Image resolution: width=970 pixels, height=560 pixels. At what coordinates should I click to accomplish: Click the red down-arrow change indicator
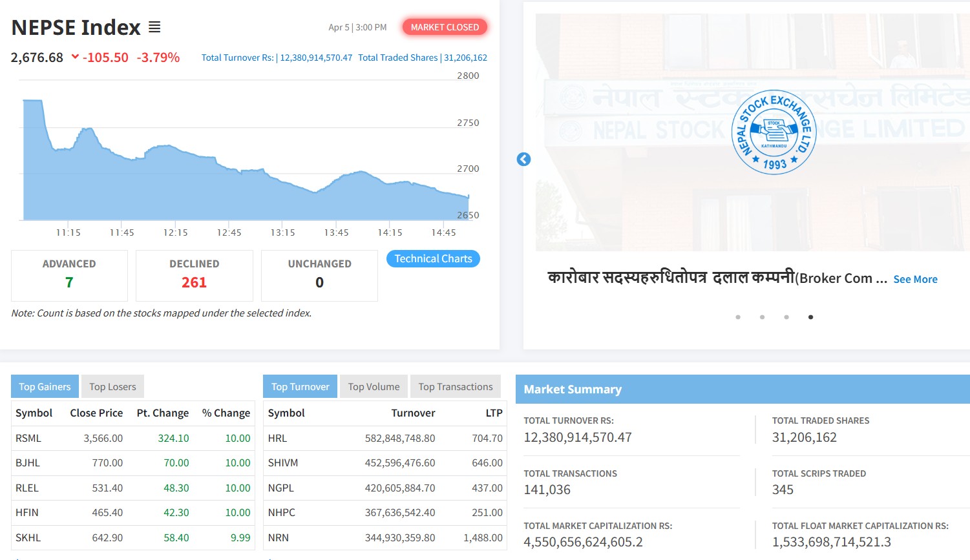[75, 57]
